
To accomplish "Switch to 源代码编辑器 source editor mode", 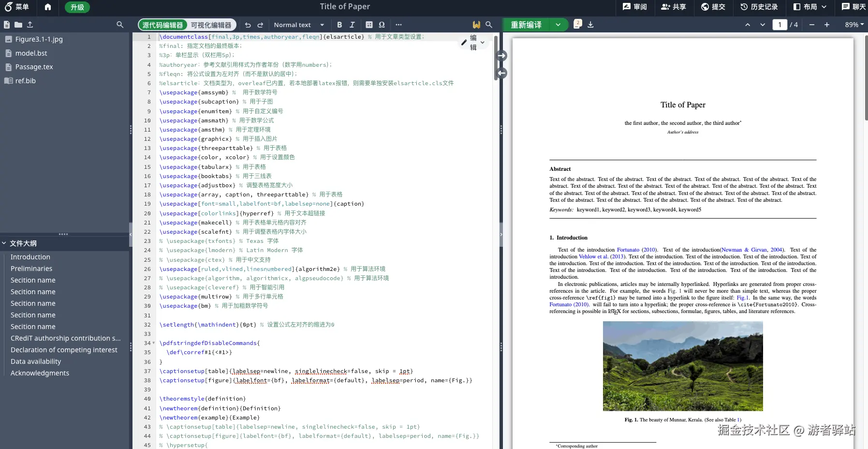I will [162, 25].
